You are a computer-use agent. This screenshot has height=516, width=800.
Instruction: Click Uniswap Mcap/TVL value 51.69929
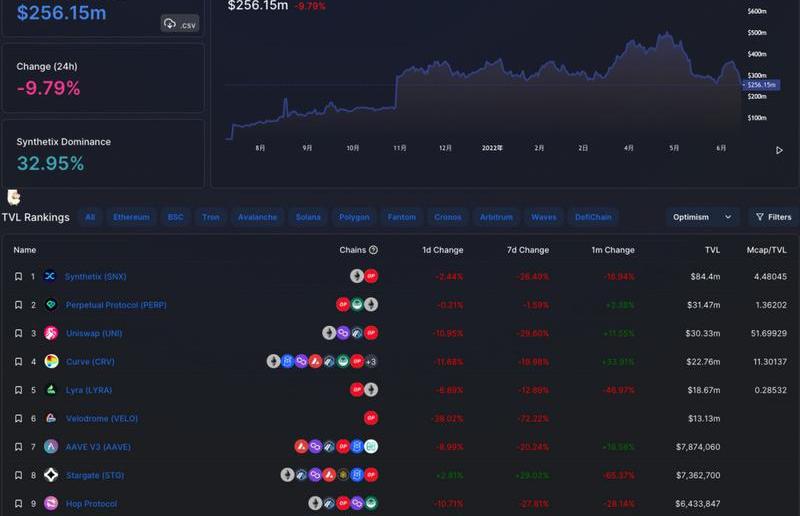(769, 333)
